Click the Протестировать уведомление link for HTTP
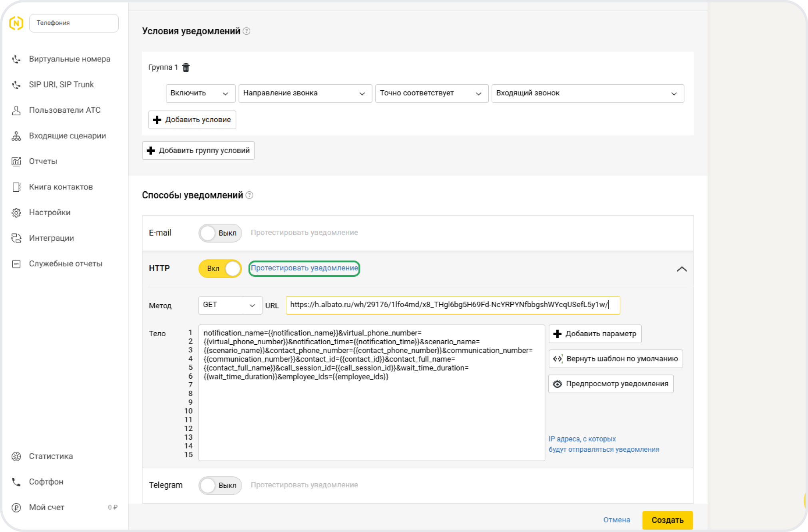This screenshot has width=808, height=532. coord(304,268)
